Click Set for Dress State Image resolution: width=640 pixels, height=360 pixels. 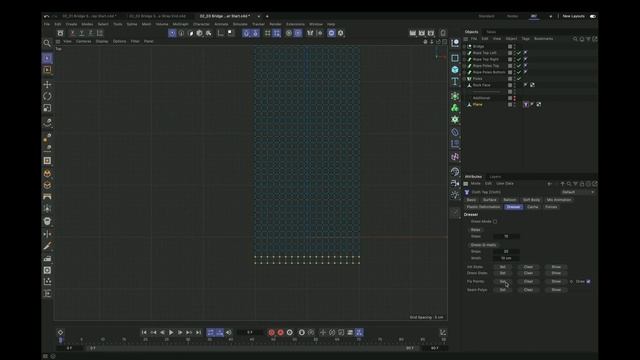[502, 273]
